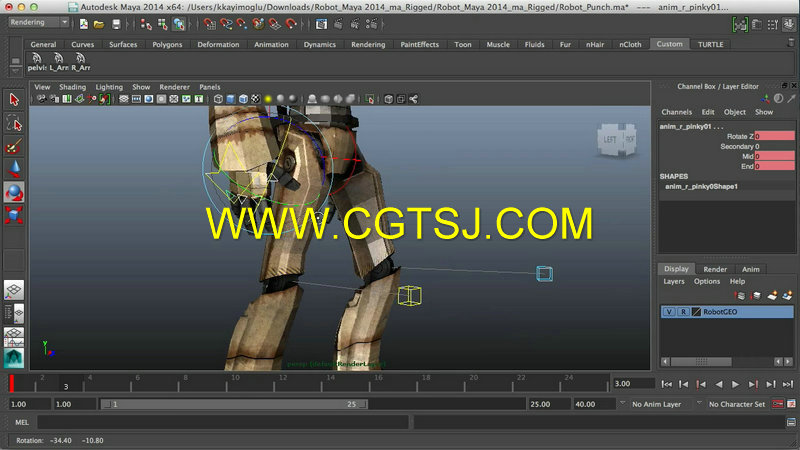Viewport: 800px width, 450px height.
Task: Open the viewport Shading menu
Action: [x=72, y=87]
